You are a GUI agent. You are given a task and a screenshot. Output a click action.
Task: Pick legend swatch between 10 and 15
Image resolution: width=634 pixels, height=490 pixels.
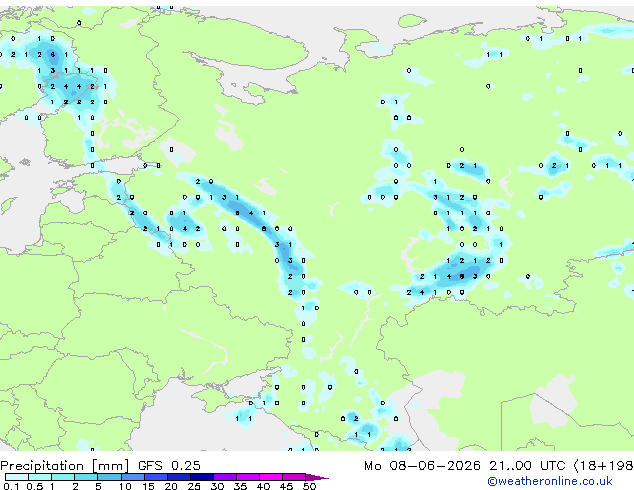(132, 477)
